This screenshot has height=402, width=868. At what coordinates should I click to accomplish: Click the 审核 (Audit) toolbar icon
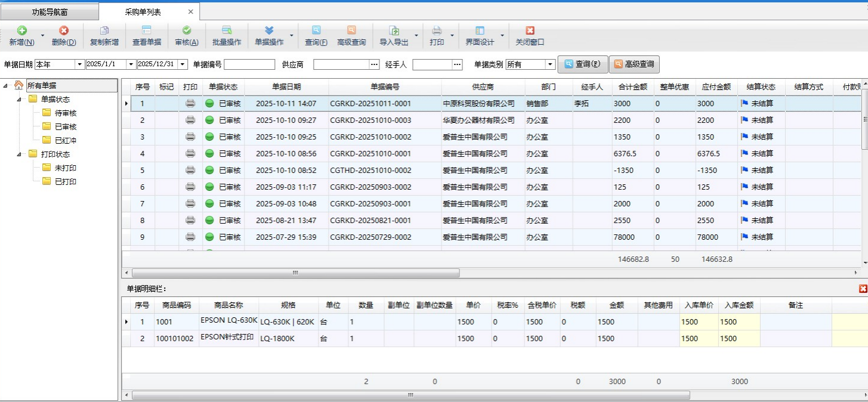186,31
